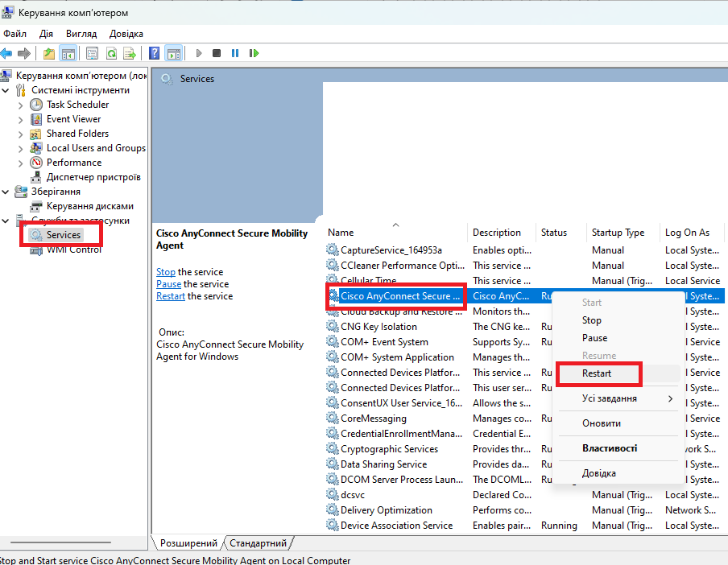728x565 pixels.
Task: Select WMI Control in the tree
Action: (74, 250)
